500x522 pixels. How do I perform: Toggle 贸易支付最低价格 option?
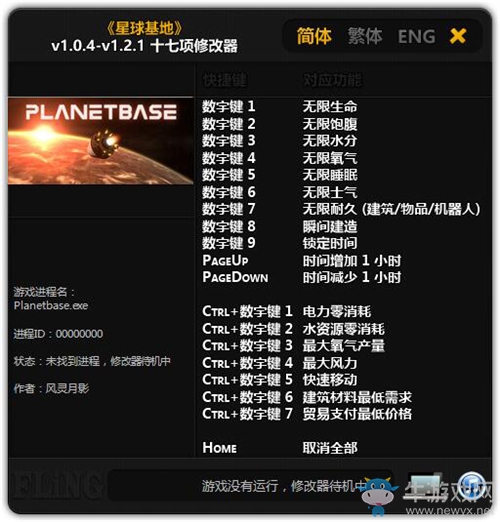[x=357, y=414]
